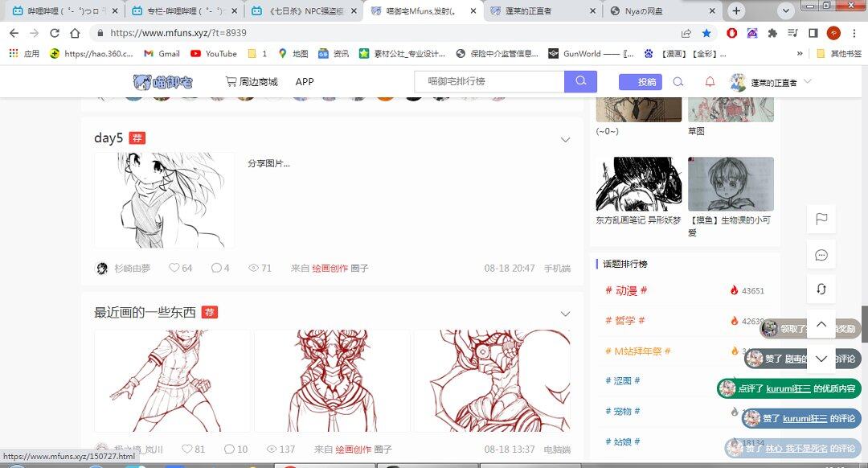Bookmark this page with the star icon
This screenshot has height=468, width=868.
[x=706, y=33]
